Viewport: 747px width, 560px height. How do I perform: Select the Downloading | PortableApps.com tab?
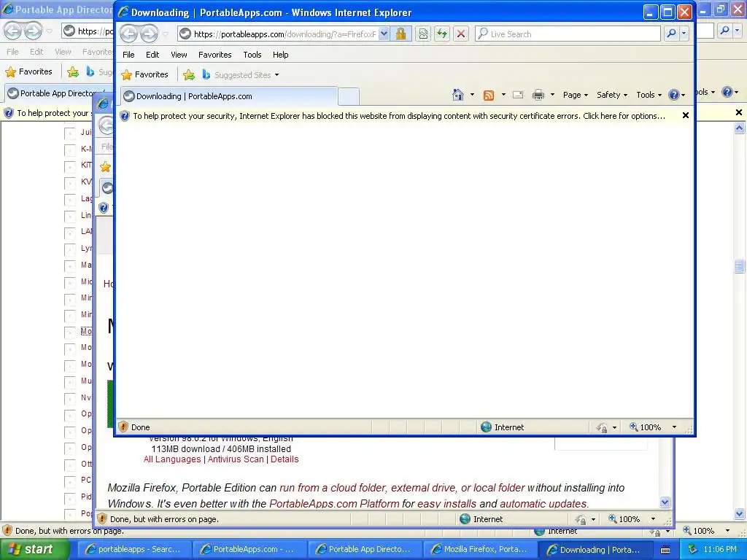click(229, 96)
